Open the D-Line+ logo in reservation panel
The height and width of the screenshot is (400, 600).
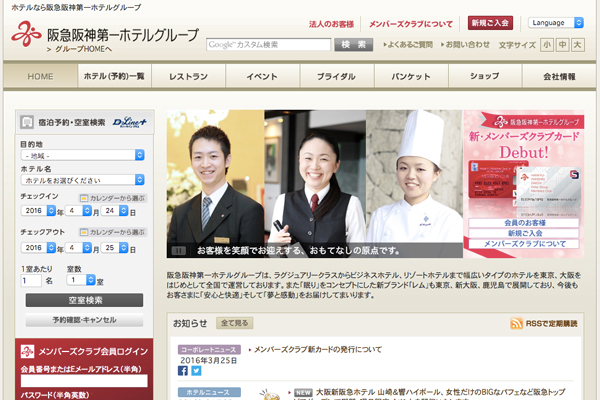pyautogui.click(x=129, y=122)
